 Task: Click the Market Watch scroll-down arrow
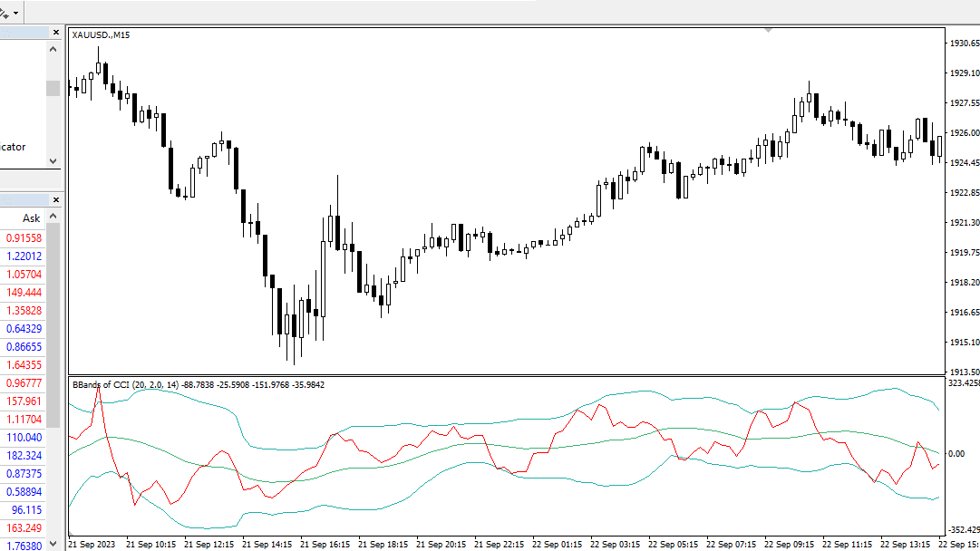pyautogui.click(x=53, y=544)
